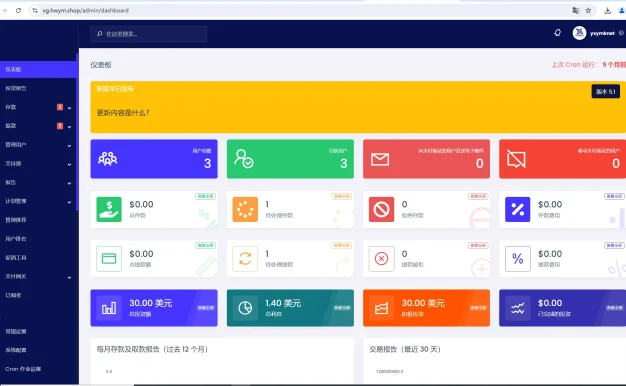Image resolution: width=626 pixels, height=386 pixels.
Task: Click the red badge on the 存款 menu
Action: pyautogui.click(x=60, y=107)
